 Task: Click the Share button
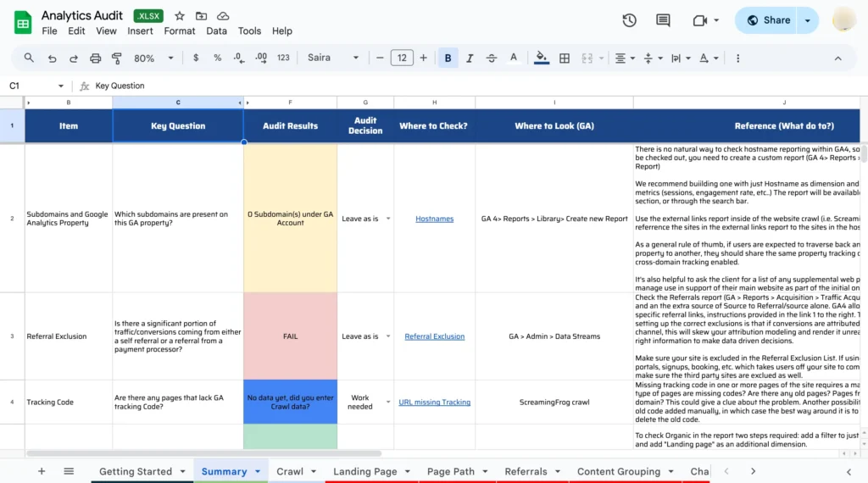point(768,20)
